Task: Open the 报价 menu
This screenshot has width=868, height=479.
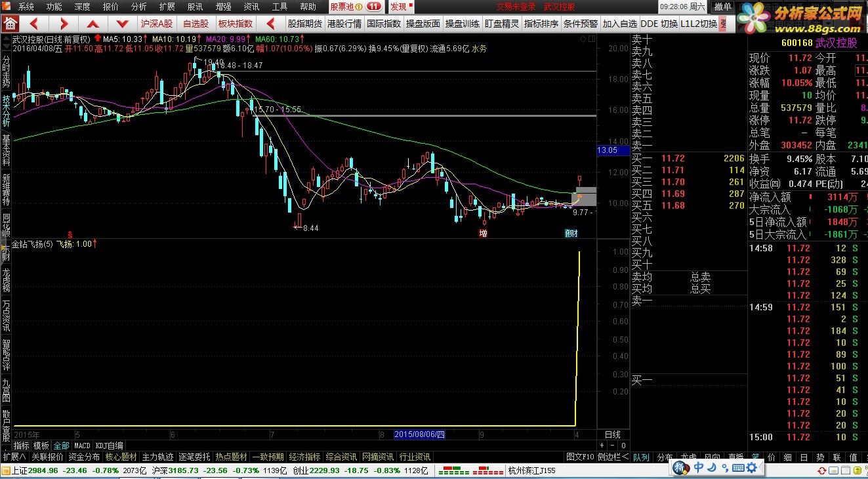Action: [x=111, y=7]
